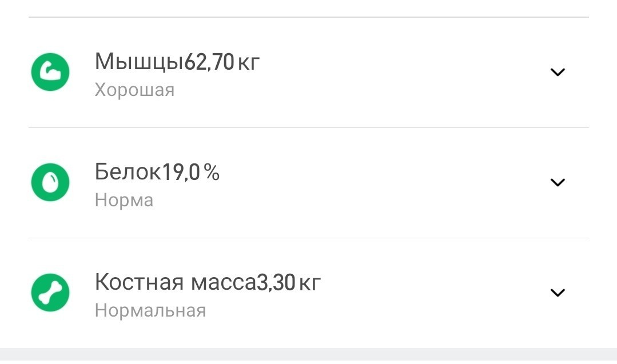Click the percent sign after 19,0
Screen dimensions: 617x364
coord(212,172)
